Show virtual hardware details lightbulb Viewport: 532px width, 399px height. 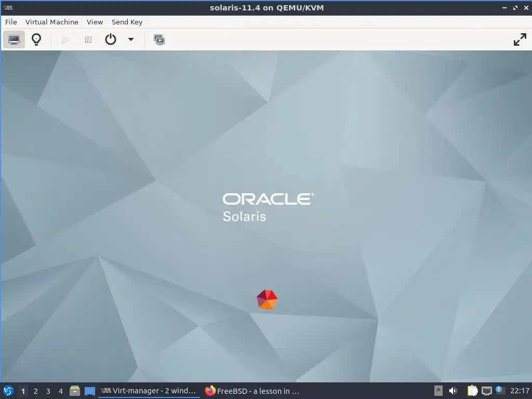tap(36, 39)
